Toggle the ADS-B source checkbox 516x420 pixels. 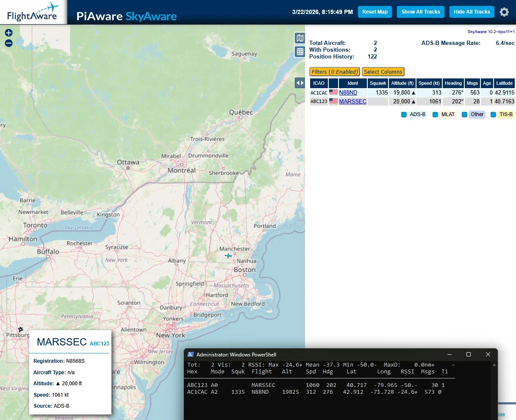[404, 114]
